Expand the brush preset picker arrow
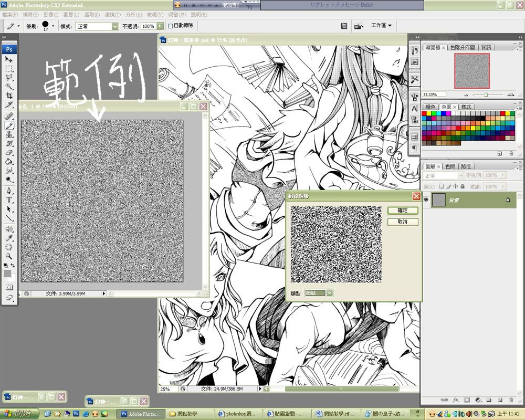Screen dimensions: 525x420 click(x=53, y=26)
